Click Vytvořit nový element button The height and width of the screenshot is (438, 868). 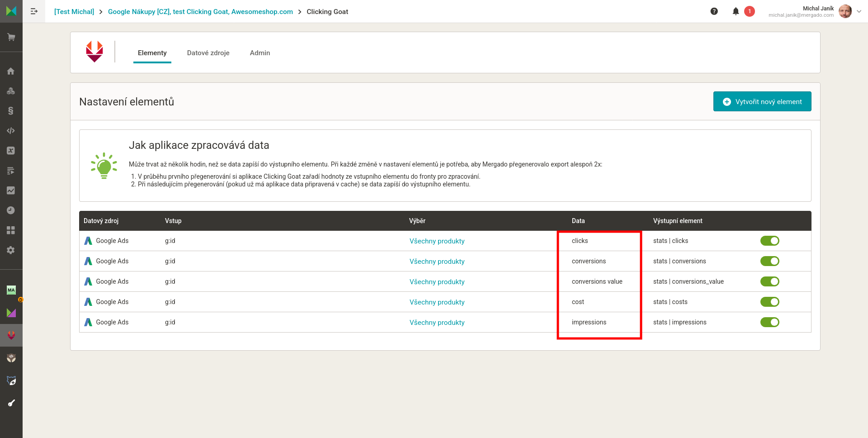pos(762,101)
